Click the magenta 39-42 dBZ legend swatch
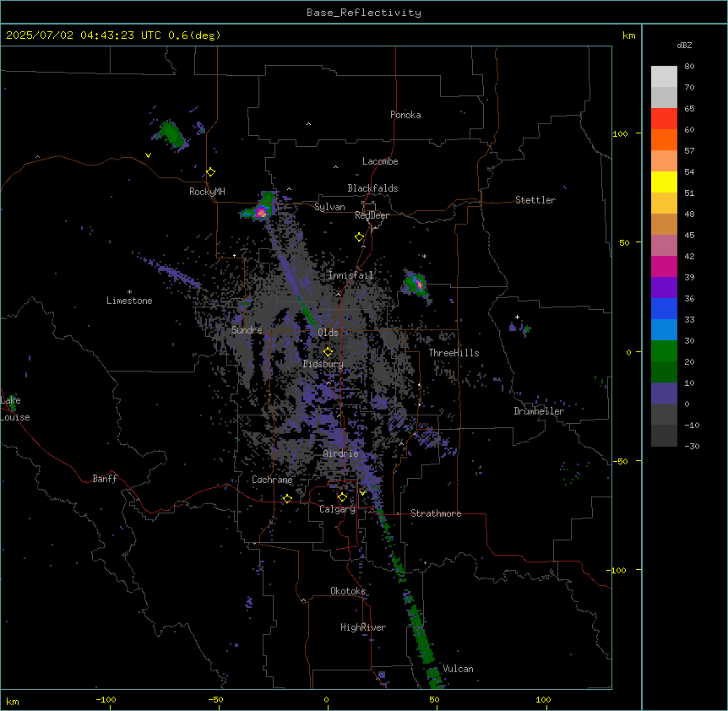Viewport: 728px width, 711px height. coord(664,266)
